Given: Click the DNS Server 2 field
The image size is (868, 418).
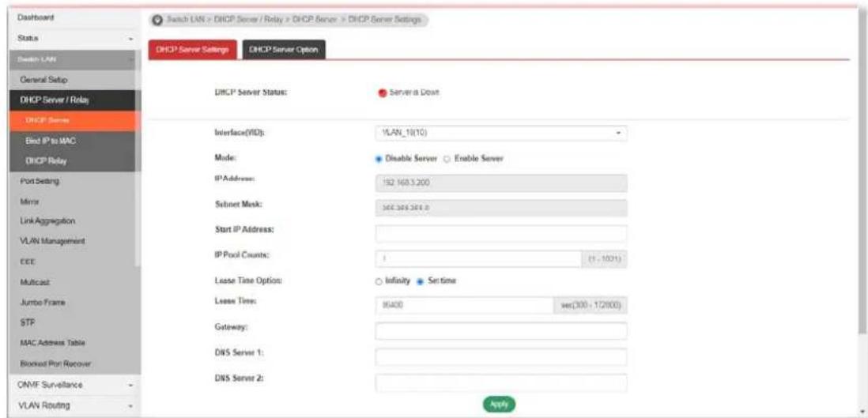Looking at the screenshot, I should 501,382.
